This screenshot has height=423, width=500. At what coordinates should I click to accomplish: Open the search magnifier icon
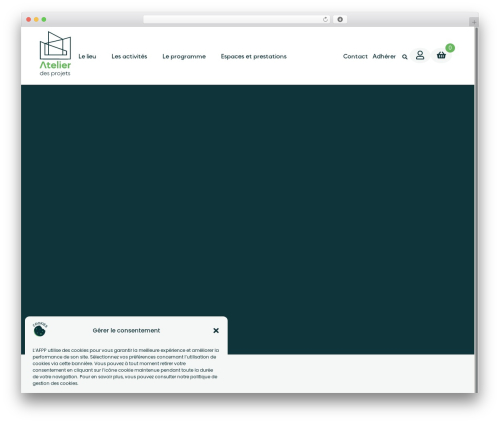(404, 57)
